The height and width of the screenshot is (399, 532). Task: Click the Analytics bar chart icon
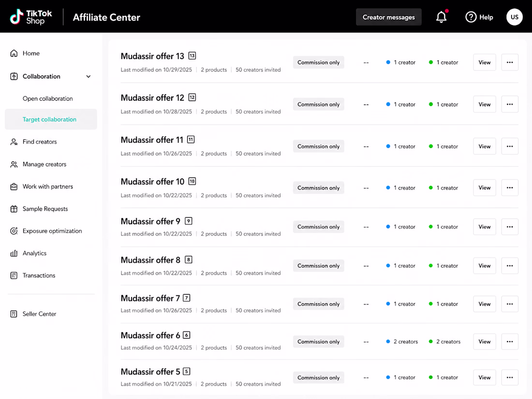pyautogui.click(x=14, y=253)
